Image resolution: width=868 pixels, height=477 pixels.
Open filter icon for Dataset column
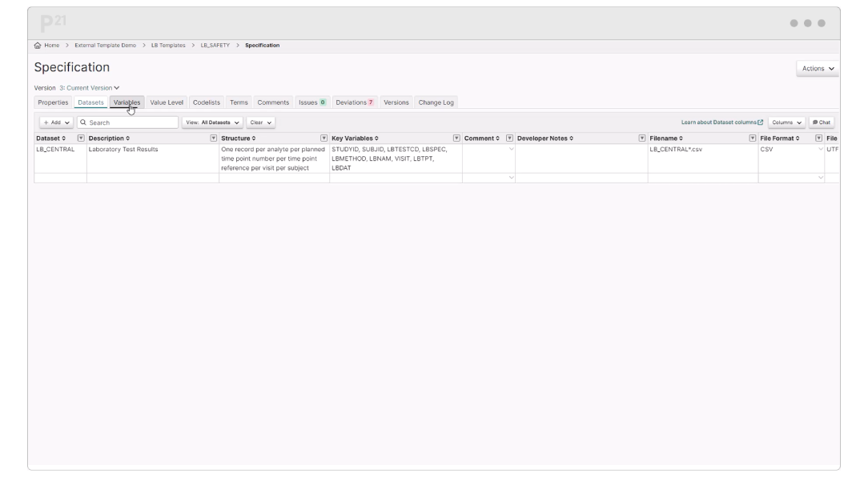[81, 138]
